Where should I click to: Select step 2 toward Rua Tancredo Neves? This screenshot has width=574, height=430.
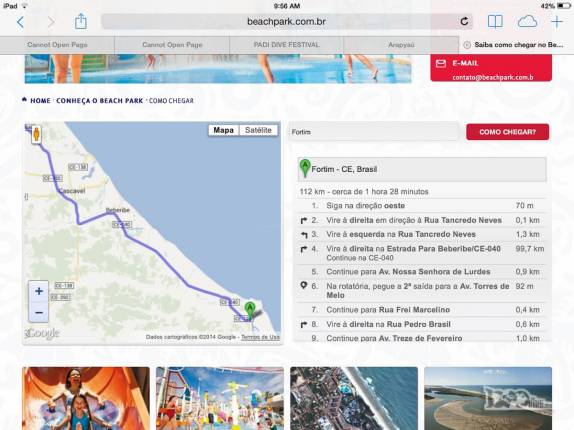pos(421,220)
